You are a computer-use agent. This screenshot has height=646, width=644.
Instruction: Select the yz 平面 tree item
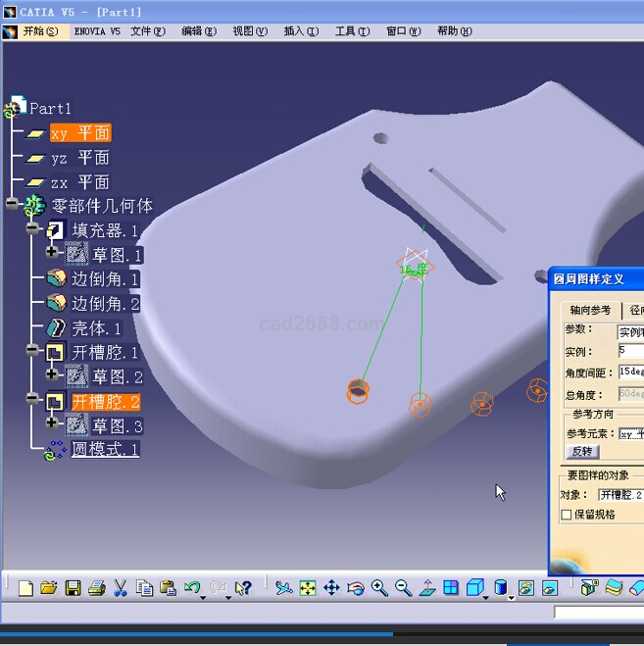coord(79,158)
